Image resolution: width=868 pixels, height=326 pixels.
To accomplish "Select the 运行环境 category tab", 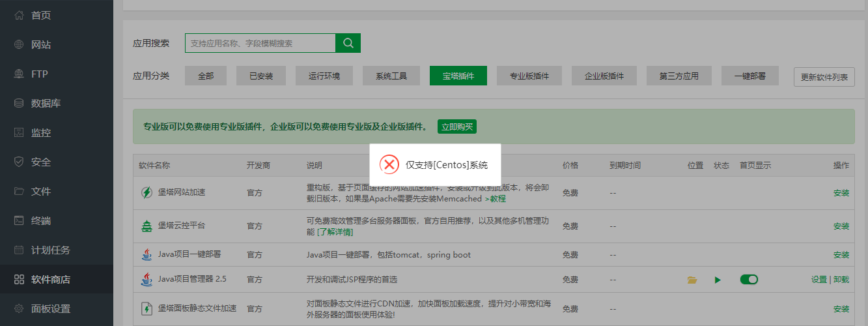I will click(x=324, y=76).
